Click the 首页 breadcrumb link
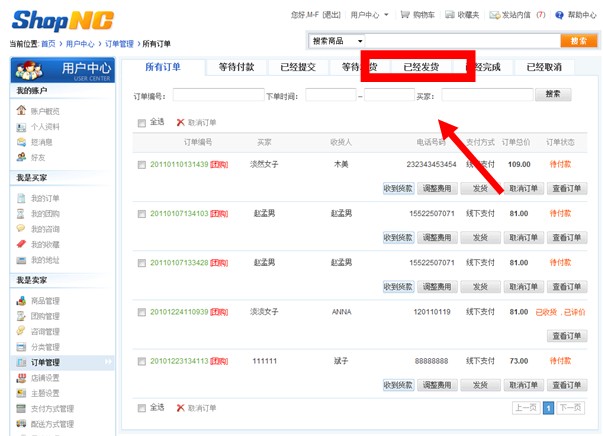The image size is (603, 436). [48, 44]
